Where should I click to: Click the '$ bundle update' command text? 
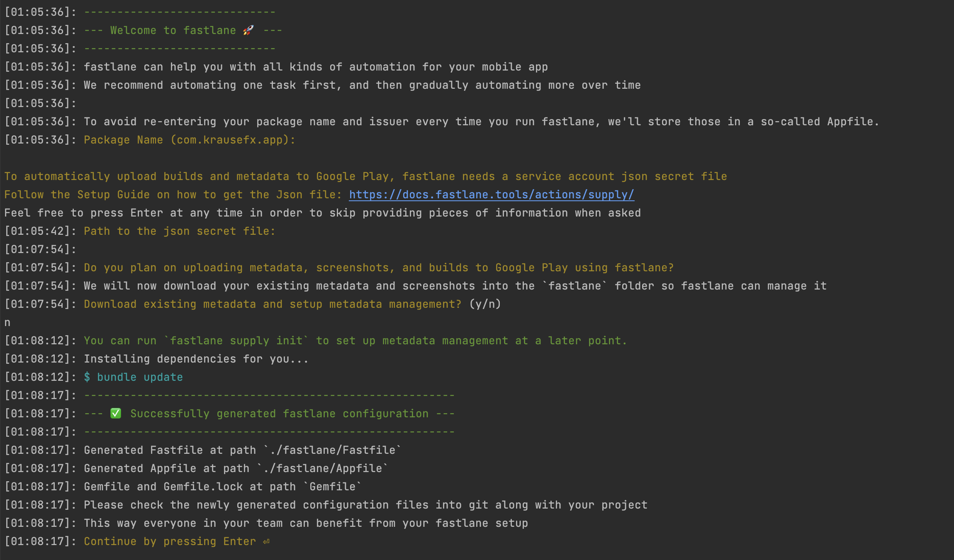[133, 377]
